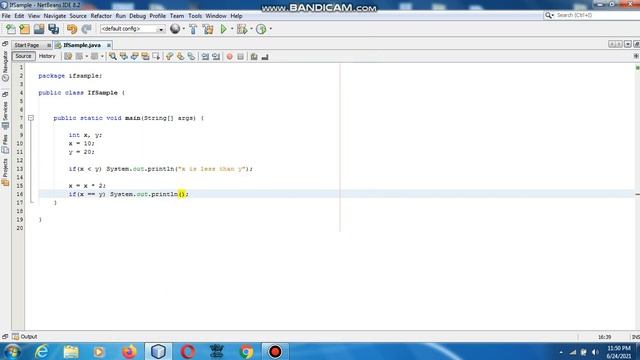This screenshot has width=640, height=360.
Task: Open the Source menu
Action: pyautogui.click(x=78, y=16)
